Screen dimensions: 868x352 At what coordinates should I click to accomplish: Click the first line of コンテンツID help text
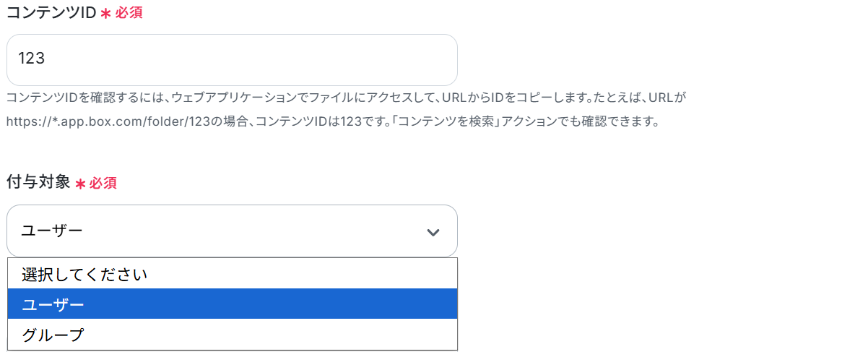pyautogui.click(x=347, y=96)
